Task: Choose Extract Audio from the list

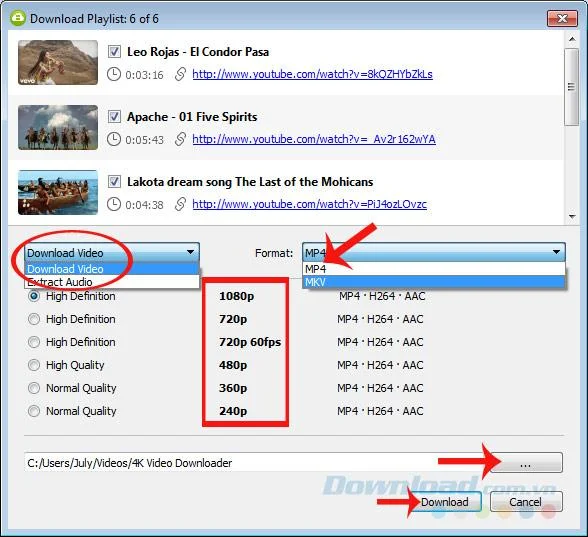Action: pyautogui.click(x=112, y=282)
